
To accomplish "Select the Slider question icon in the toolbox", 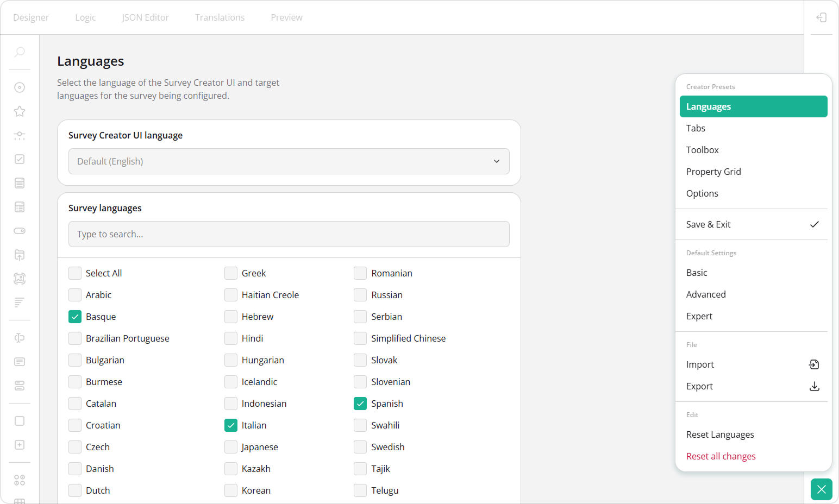I will coord(20,136).
